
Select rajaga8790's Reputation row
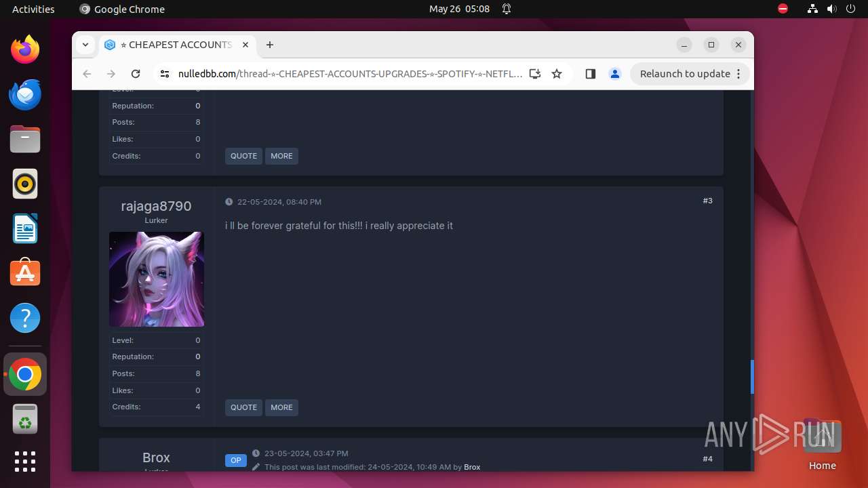(156, 357)
